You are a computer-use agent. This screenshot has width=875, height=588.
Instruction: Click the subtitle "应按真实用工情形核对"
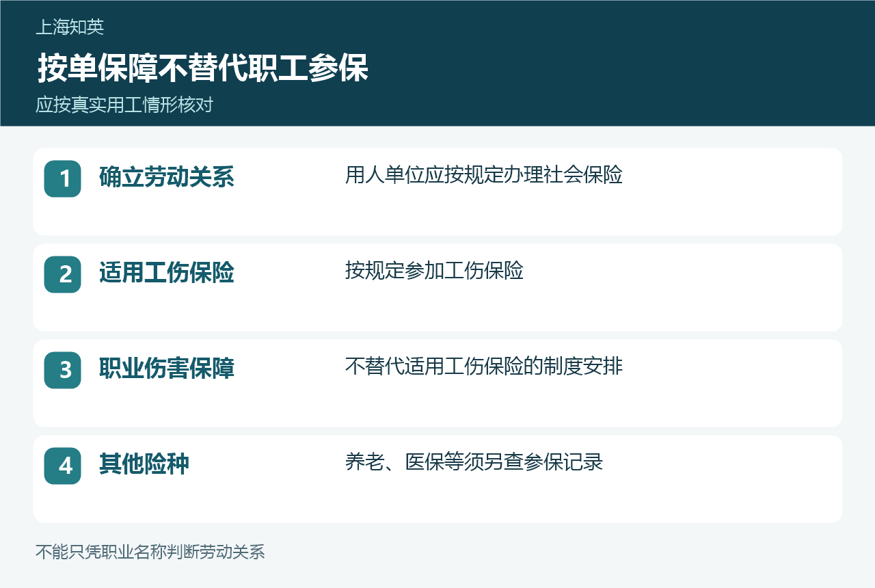[x=124, y=105]
